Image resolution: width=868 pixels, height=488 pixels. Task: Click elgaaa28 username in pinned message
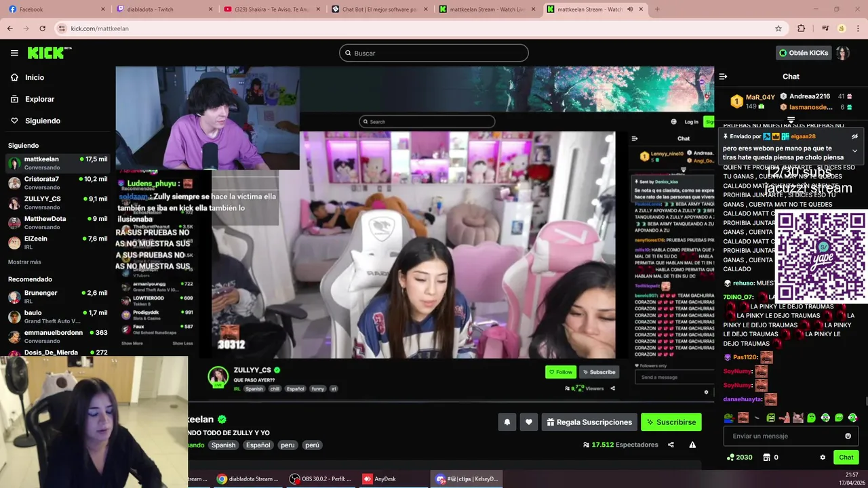click(803, 136)
